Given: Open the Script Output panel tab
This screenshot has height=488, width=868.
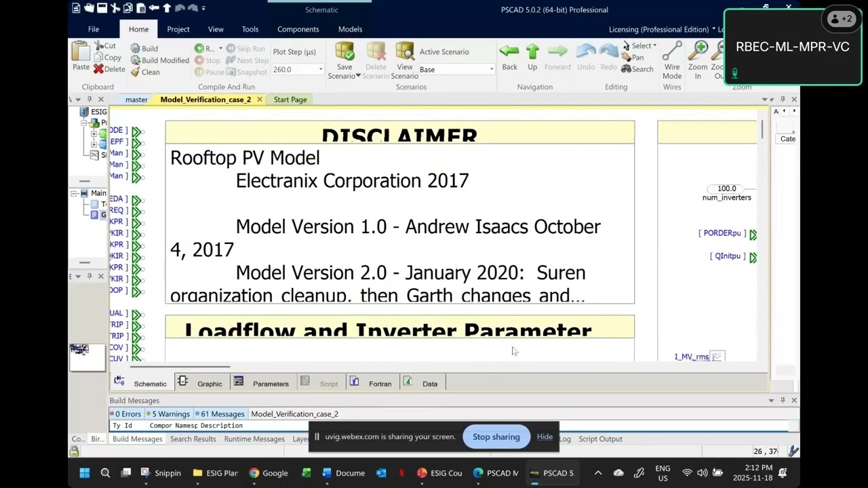Looking at the screenshot, I should point(600,439).
